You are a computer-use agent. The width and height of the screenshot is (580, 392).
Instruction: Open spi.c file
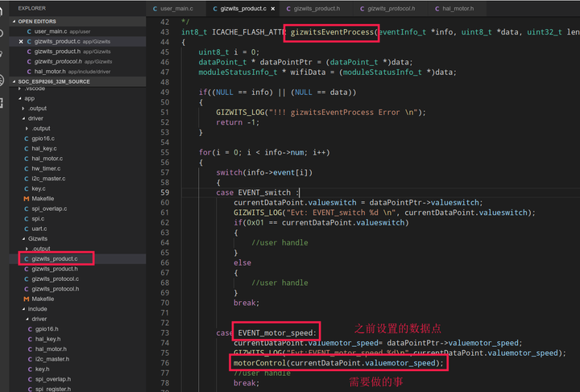[x=38, y=219]
